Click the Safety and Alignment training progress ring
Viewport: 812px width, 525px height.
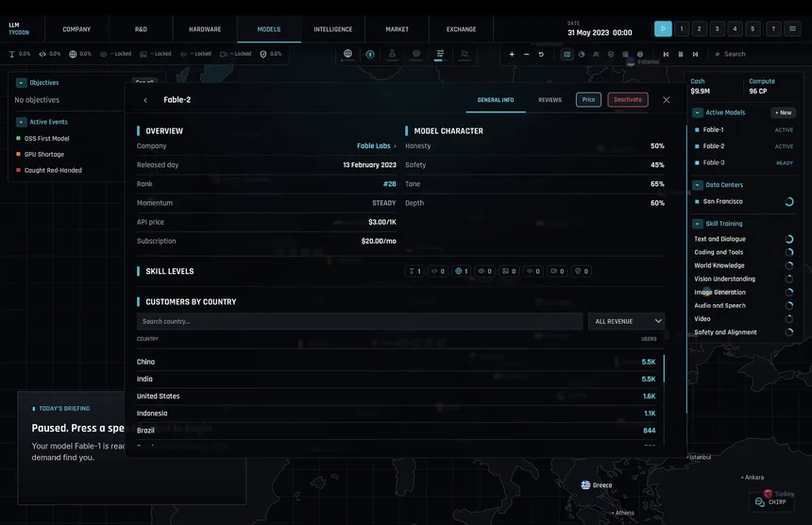click(x=788, y=331)
